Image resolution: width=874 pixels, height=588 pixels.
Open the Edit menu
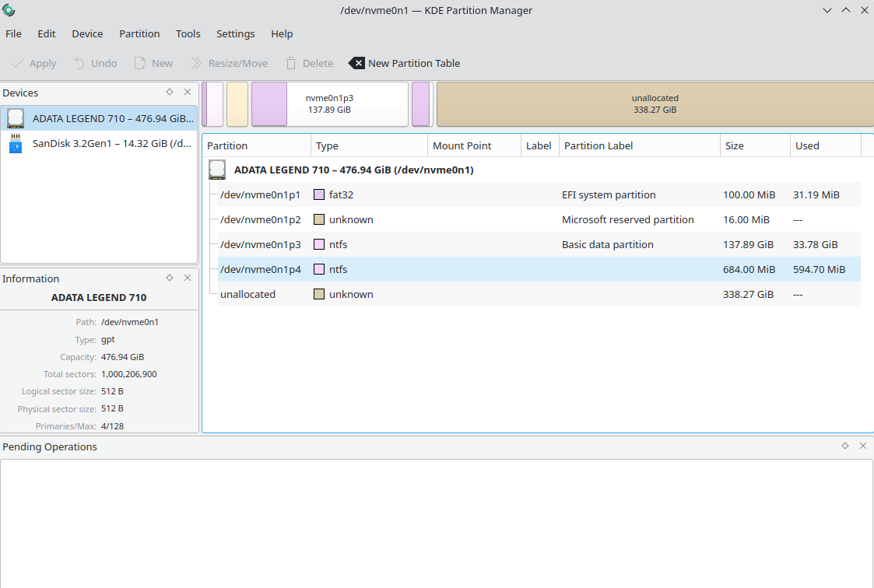click(46, 34)
